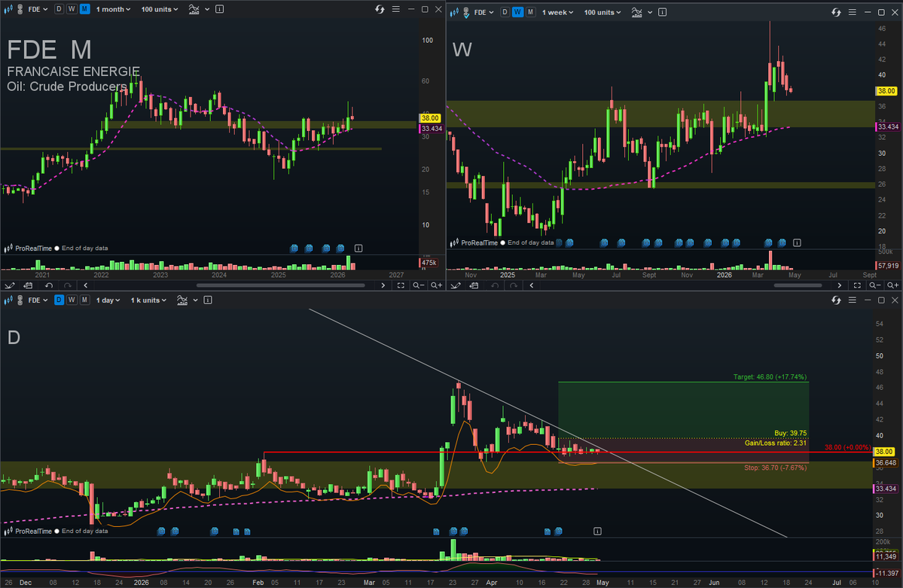Open chart style icon in daily chart toolbar
Viewport: 903px width, 588px height.
click(x=8, y=300)
